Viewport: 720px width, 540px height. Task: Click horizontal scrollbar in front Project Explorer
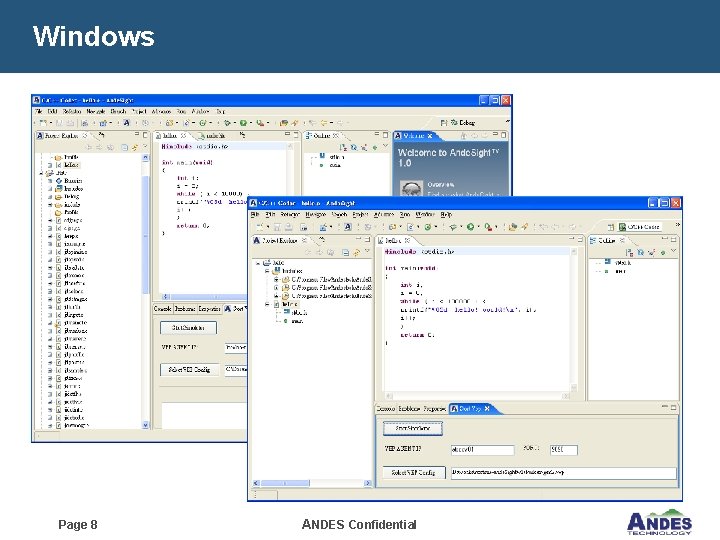[312, 483]
